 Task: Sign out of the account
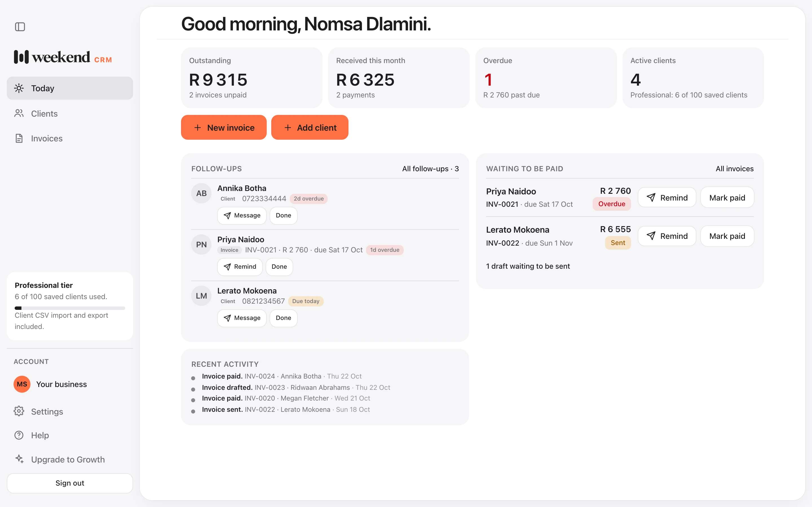coord(70,483)
